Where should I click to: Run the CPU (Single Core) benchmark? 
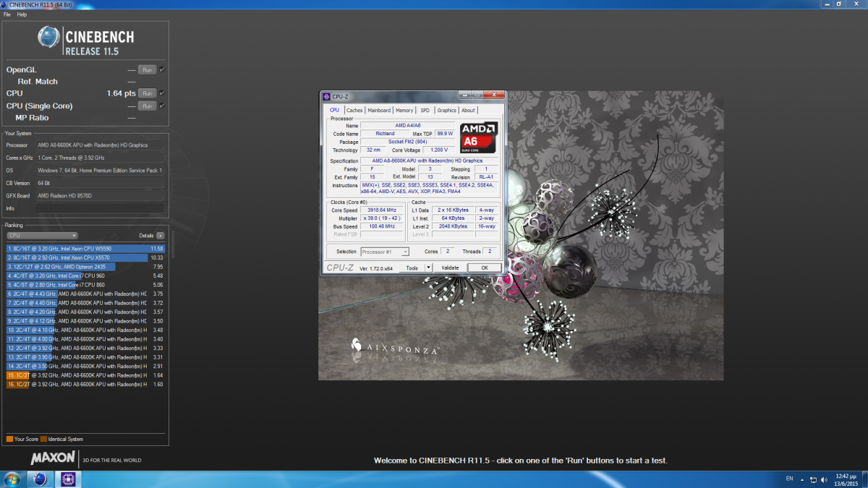147,106
